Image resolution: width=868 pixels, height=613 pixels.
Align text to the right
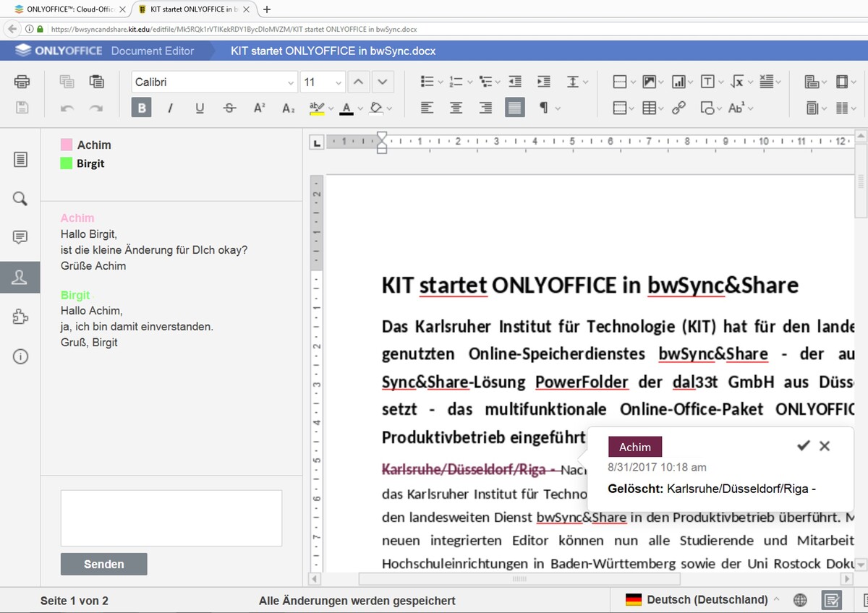[485, 108]
